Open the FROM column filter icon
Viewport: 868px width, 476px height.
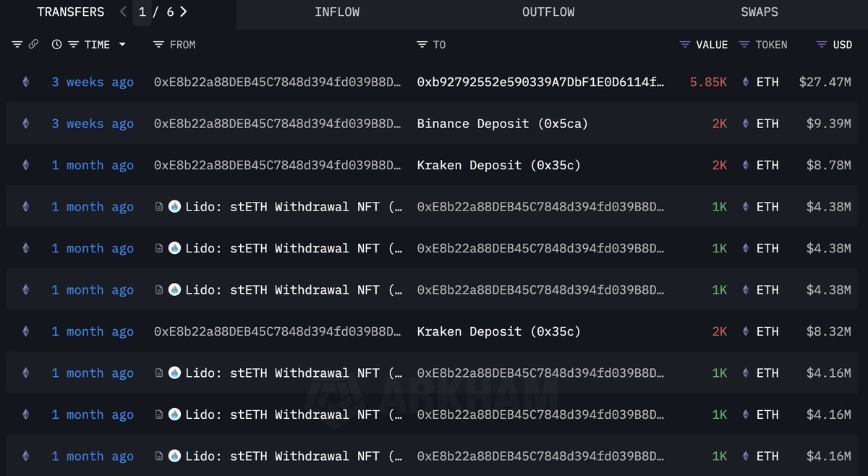point(158,45)
